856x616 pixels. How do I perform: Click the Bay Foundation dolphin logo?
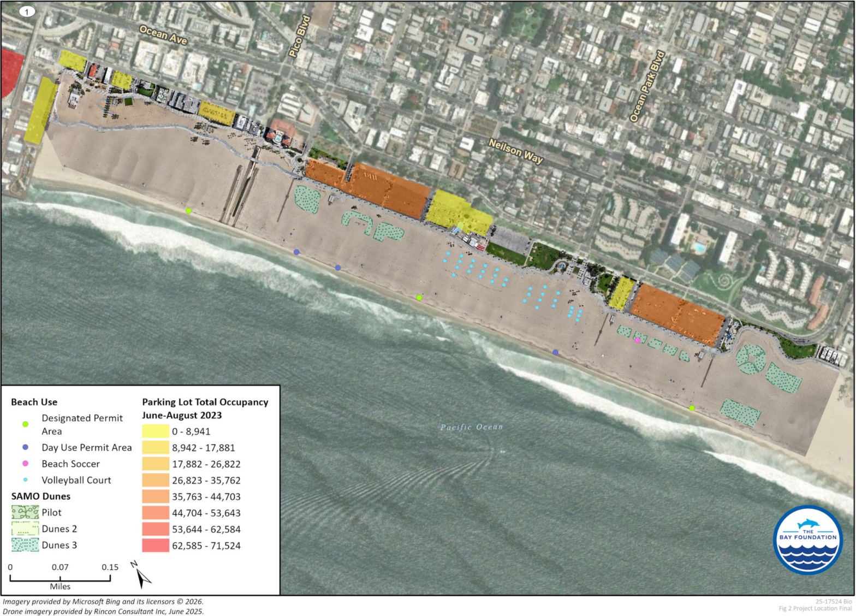tap(807, 540)
